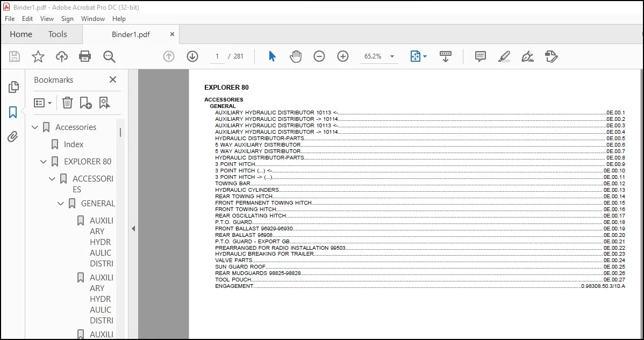Open the zoom level dropdown
This screenshot has width=644, height=340.
click(x=392, y=56)
